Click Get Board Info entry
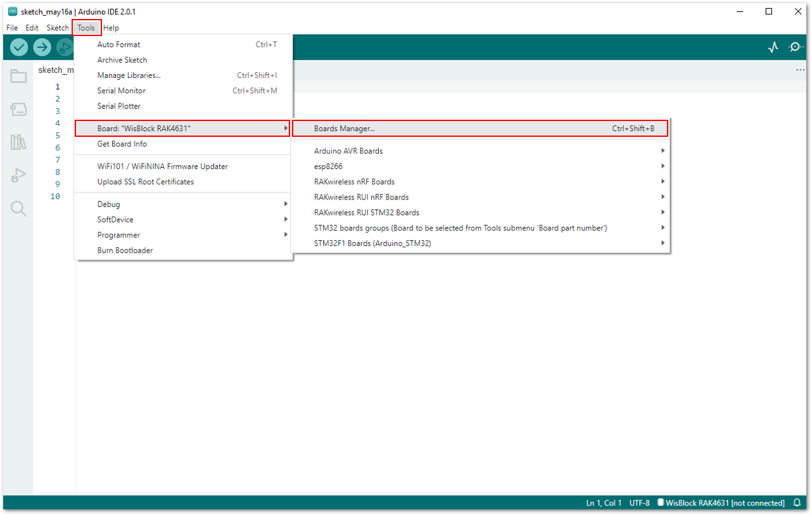This screenshot has height=515, width=812. coord(183,144)
